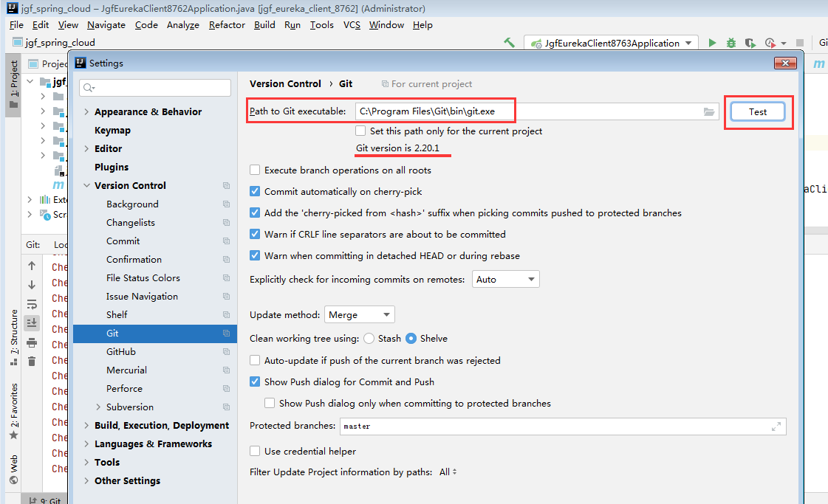Select the Shelve radio button
Screen dimensions: 828x504
pyautogui.click(x=411, y=339)
